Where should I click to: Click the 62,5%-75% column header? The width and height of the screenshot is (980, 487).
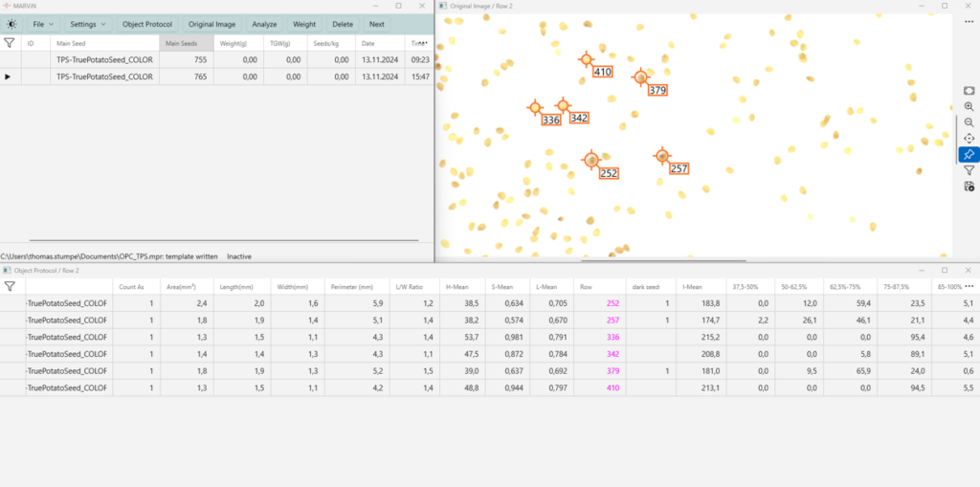click(853, 287)
